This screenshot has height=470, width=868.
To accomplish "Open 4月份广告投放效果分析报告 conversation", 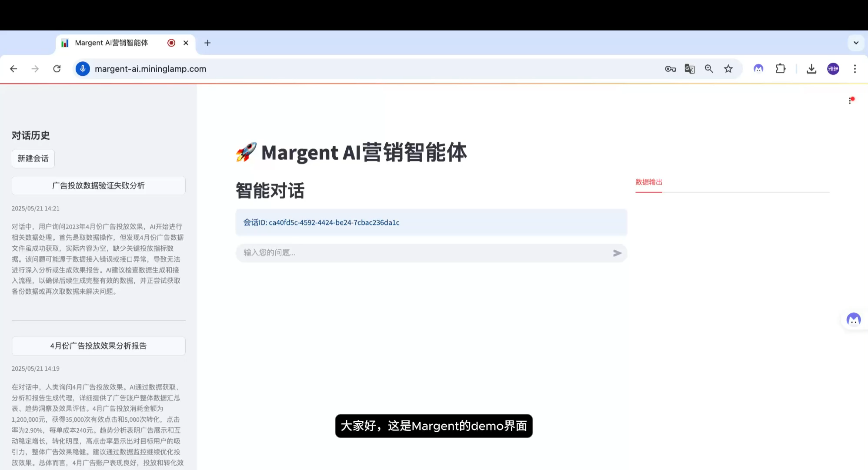I will (98, 346).
